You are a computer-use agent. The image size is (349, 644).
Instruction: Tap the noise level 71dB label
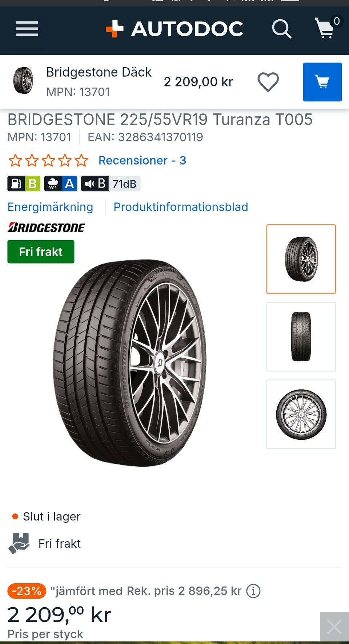(111, 184)
